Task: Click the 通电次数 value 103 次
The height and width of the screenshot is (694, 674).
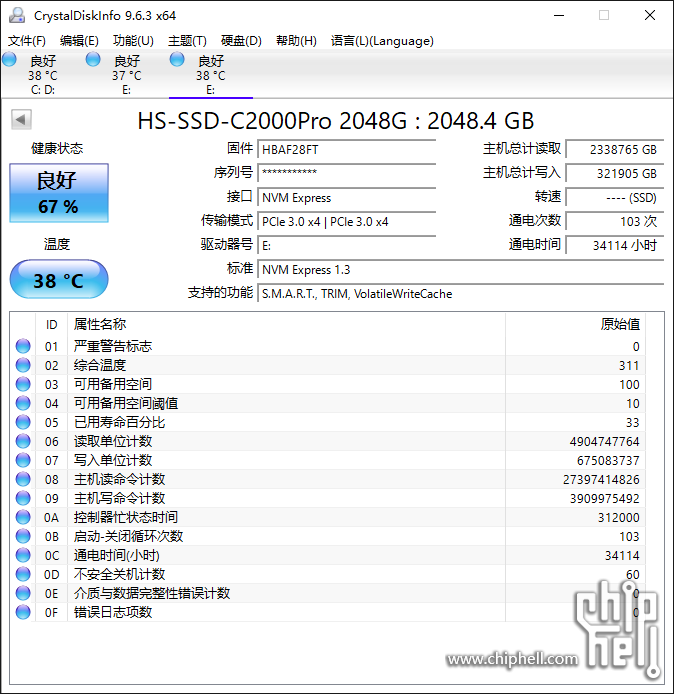Action: coord(615,221)
